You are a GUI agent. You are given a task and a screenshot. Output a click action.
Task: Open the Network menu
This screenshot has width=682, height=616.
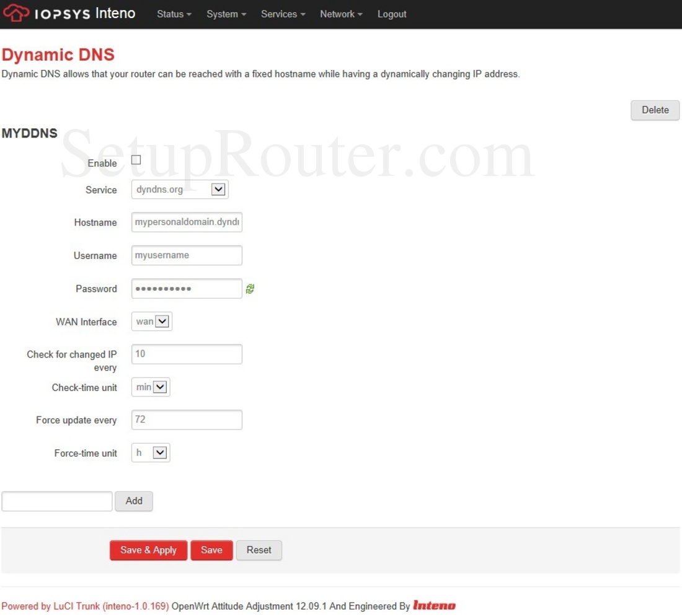(341, 14)
